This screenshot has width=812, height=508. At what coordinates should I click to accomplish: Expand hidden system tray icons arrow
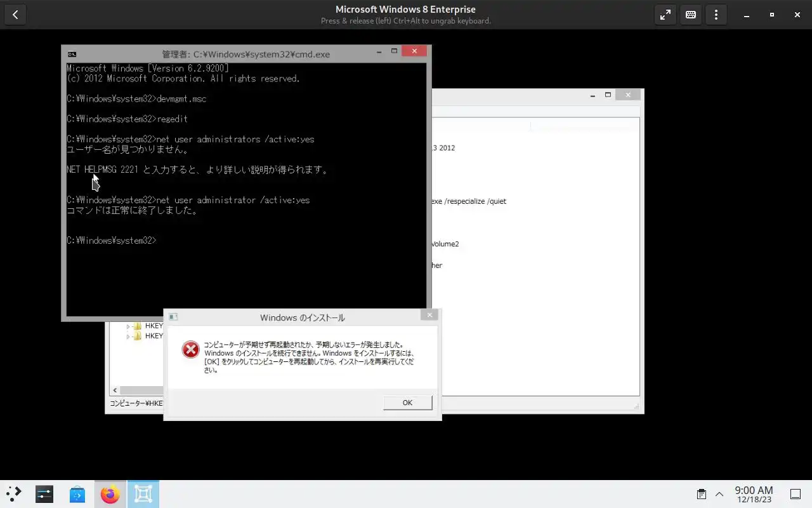click(719, 494)
